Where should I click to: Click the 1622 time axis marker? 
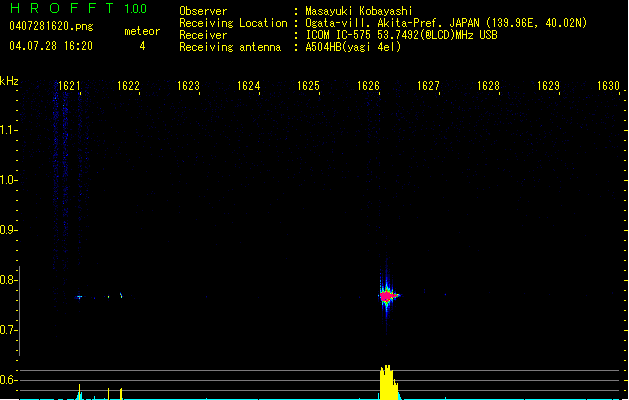coord(128,86)
